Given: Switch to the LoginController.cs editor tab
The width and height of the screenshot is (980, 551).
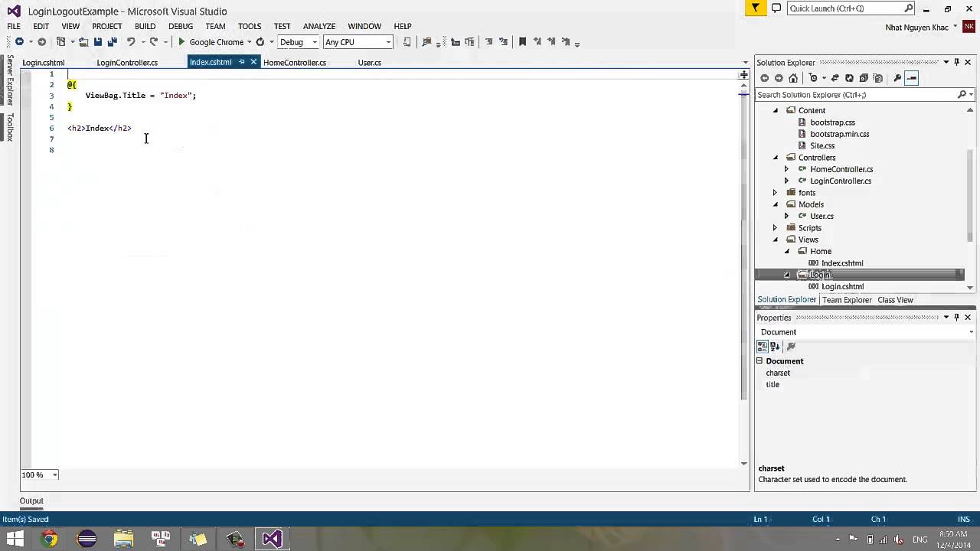Looking at the screenshot, I should [127, 62].
